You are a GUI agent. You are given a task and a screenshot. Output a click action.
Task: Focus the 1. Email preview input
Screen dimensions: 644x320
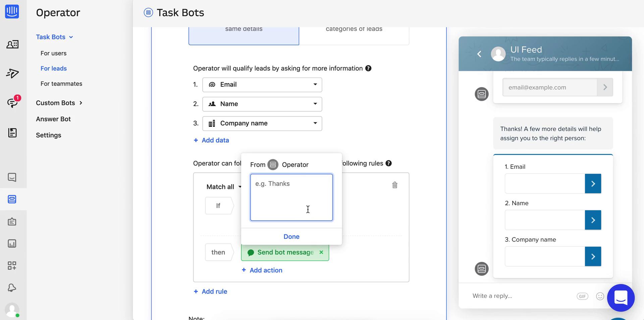(545, 183)
